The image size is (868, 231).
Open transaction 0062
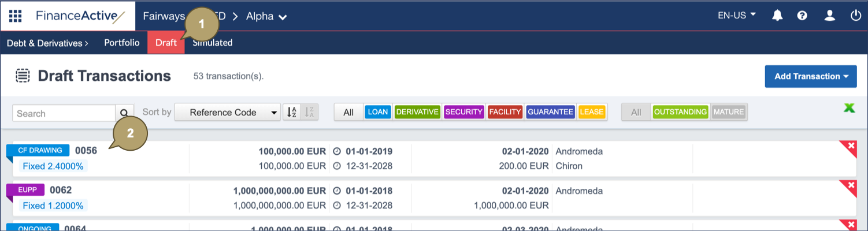pyautogui.click(x=61, y=190)
